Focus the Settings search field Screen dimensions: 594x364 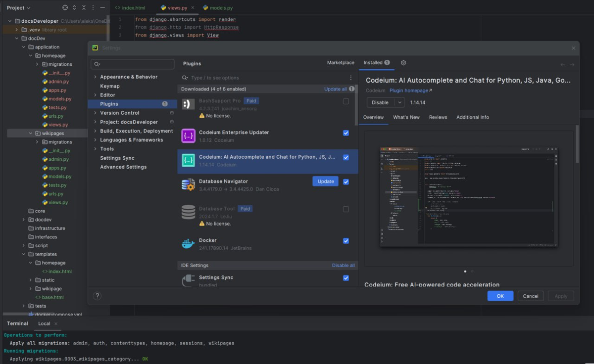(x=133, y=64)
